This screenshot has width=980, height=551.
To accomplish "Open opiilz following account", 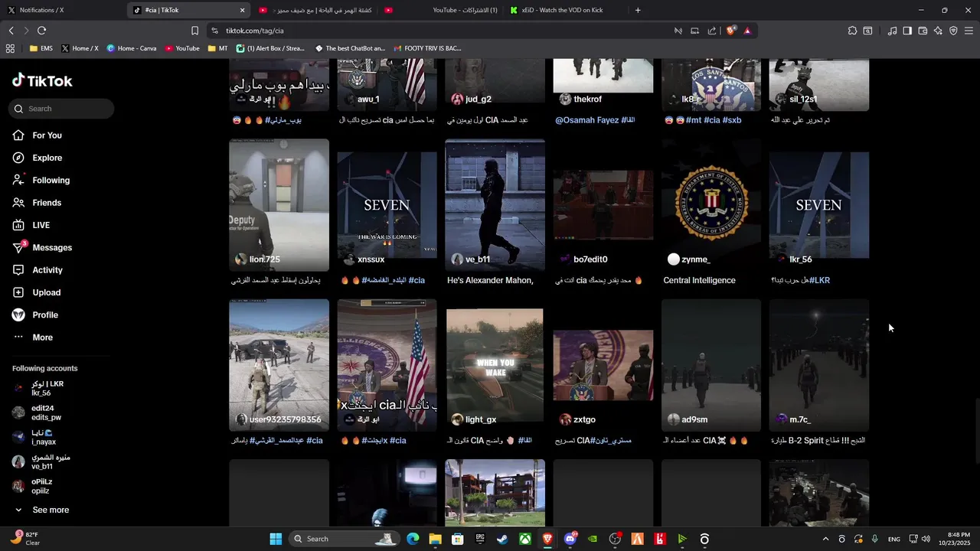I will [33, 486].
